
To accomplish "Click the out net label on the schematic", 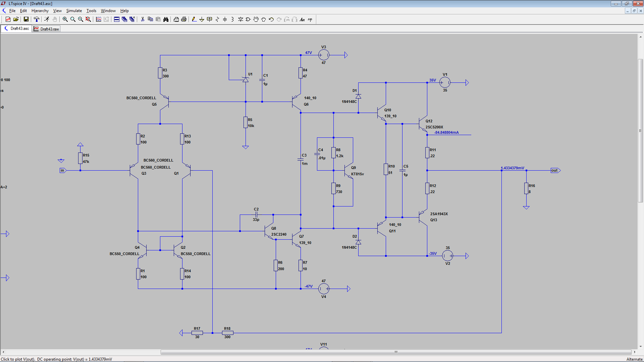I will pyautogui.click(x=555, y=170).
